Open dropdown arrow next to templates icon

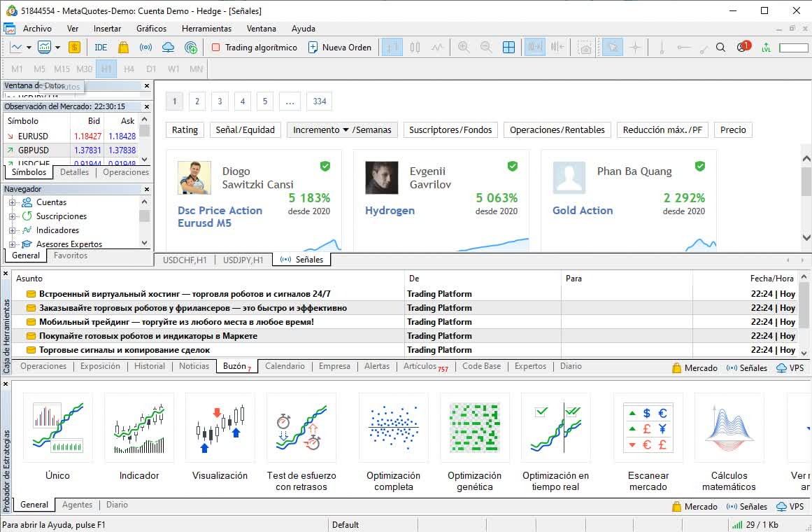point(57,47)
